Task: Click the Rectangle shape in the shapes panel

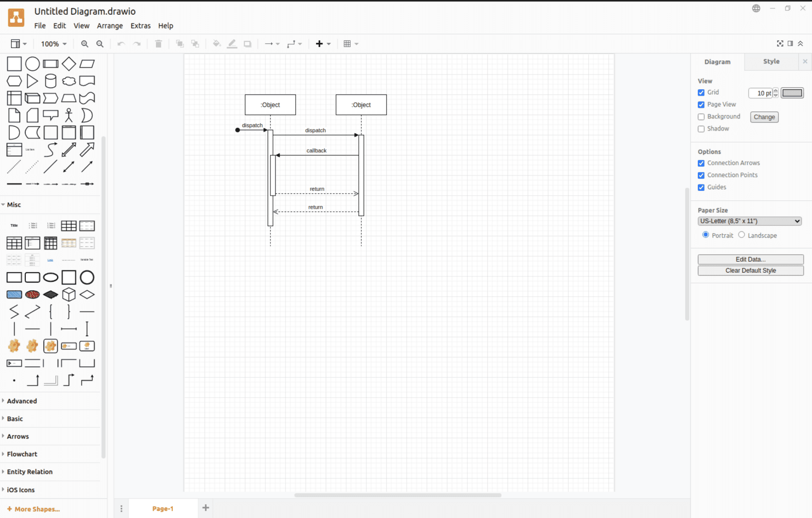Action: pos(14,63)
